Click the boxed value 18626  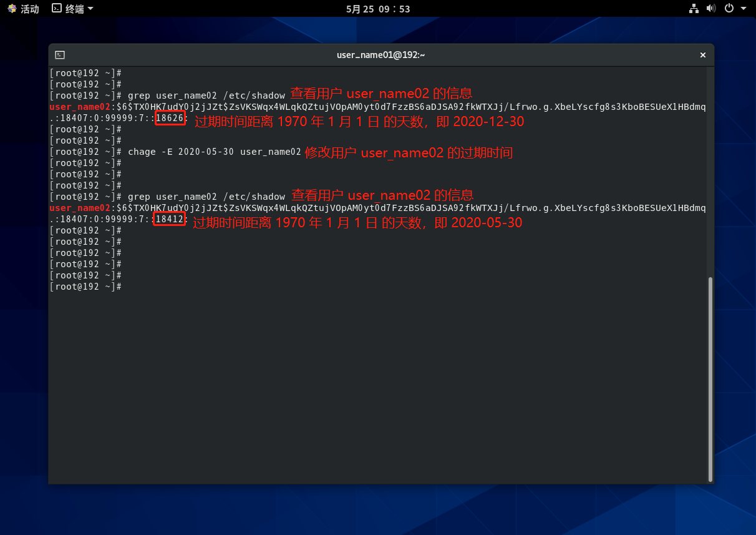tap(170, 118)
